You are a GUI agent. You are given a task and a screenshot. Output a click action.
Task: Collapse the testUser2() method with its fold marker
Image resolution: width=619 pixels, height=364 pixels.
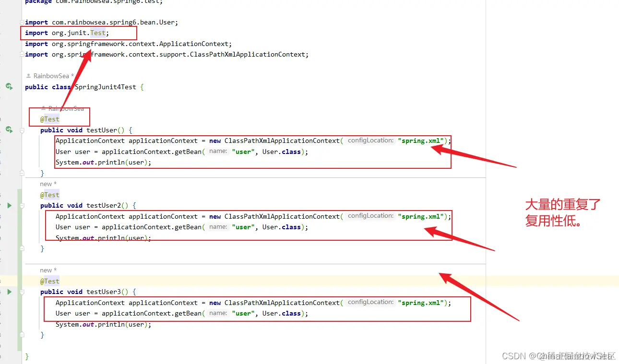pos(22,205)
